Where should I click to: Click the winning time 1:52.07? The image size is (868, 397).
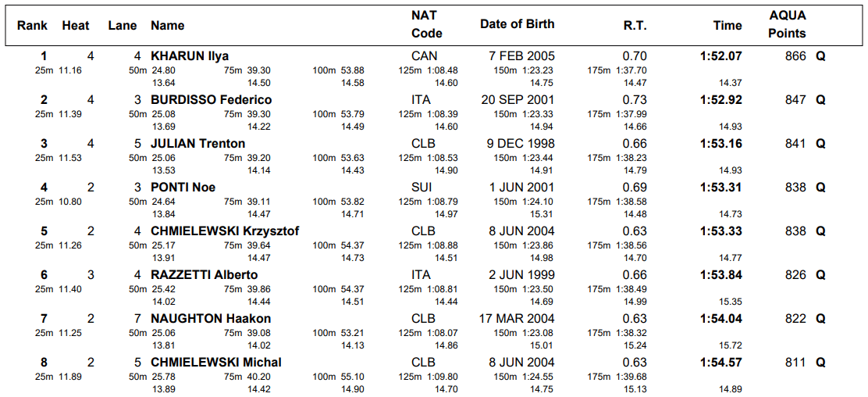[720, 56]
